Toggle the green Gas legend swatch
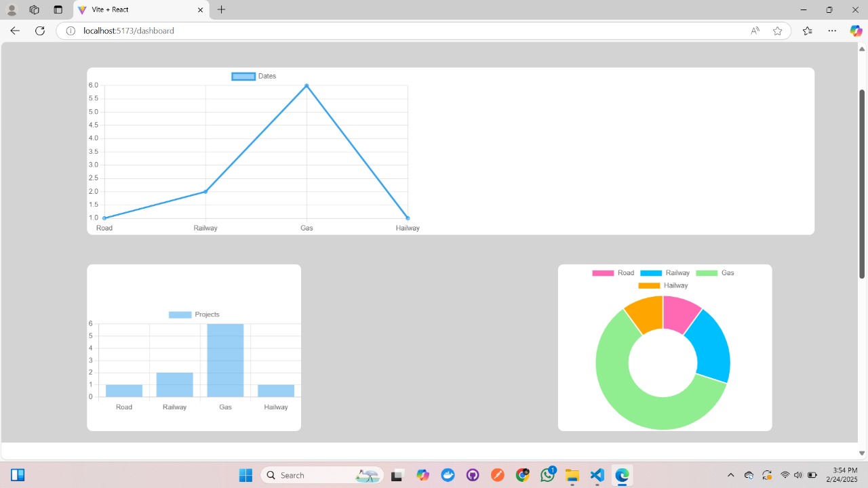 pos(707,273)
